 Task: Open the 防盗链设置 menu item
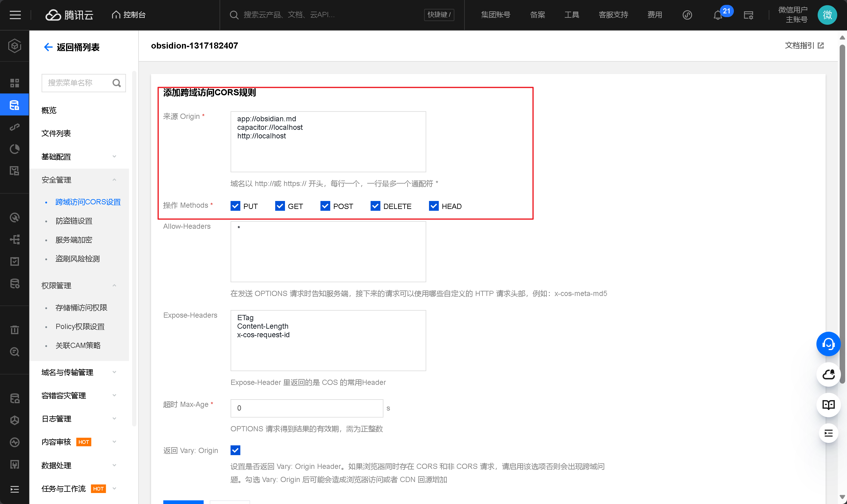(x=74, y=221)
